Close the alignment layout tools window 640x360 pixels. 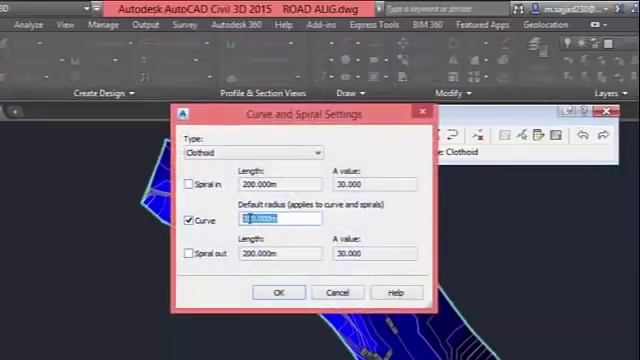click(x=607, y=111)
